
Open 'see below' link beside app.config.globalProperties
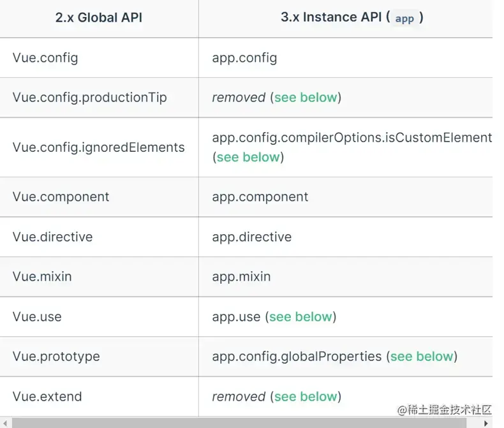click(422, 357)
